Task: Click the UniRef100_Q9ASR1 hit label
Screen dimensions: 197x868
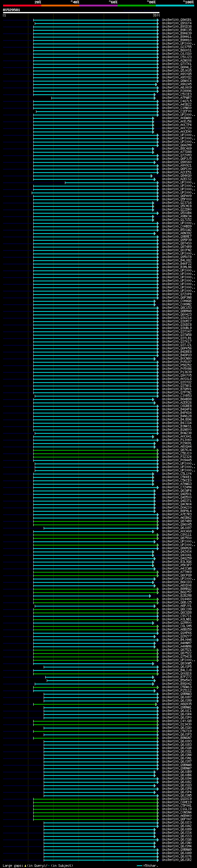Action: (176, 20)
